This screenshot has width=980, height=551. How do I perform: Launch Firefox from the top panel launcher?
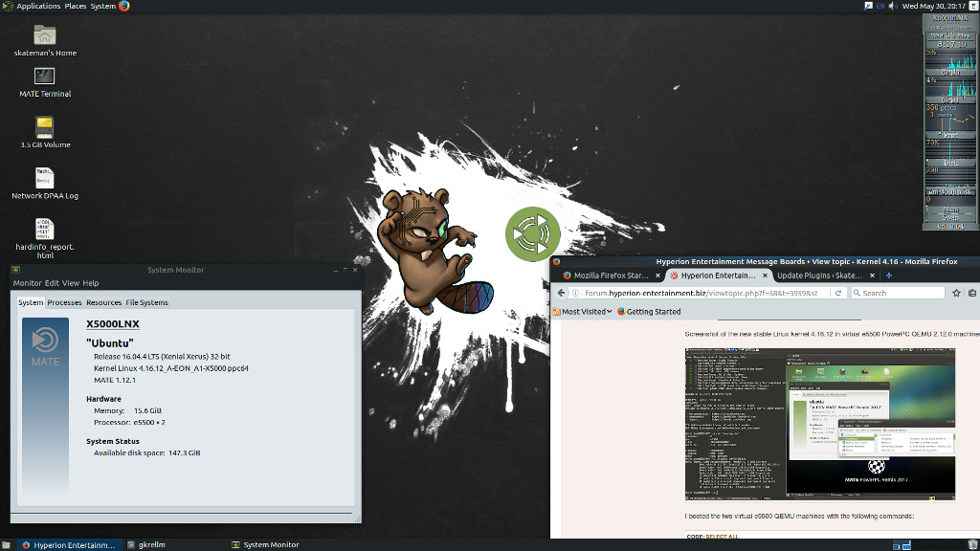pos(123,7)
